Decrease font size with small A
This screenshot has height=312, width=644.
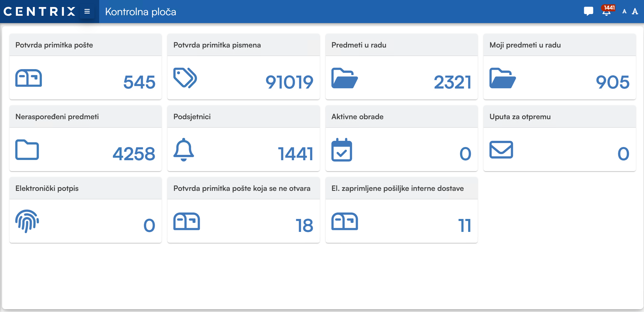pos(624,12)
